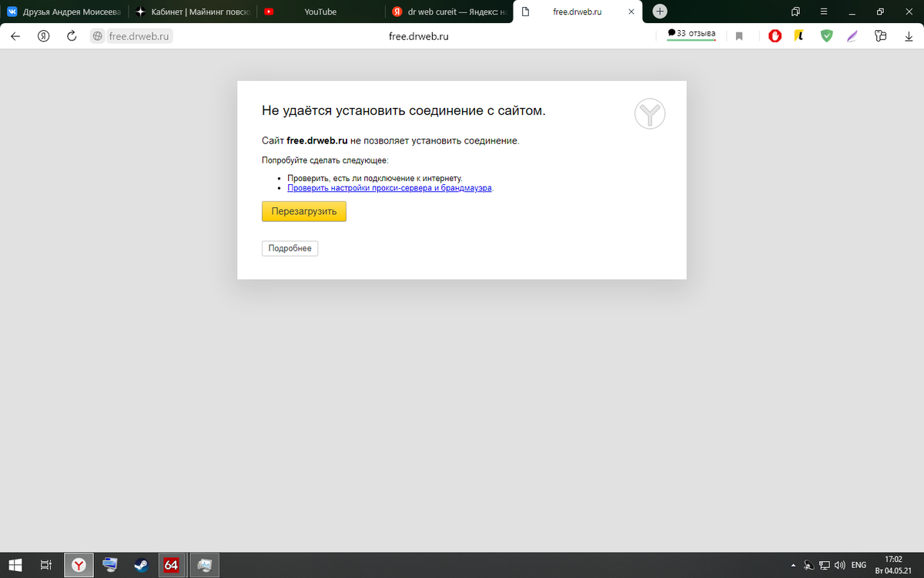Viewport: 924px width, 578px height.
Task: Bookmark this page with flag icon
Action: pyautogui.click(x=739, y=35)
